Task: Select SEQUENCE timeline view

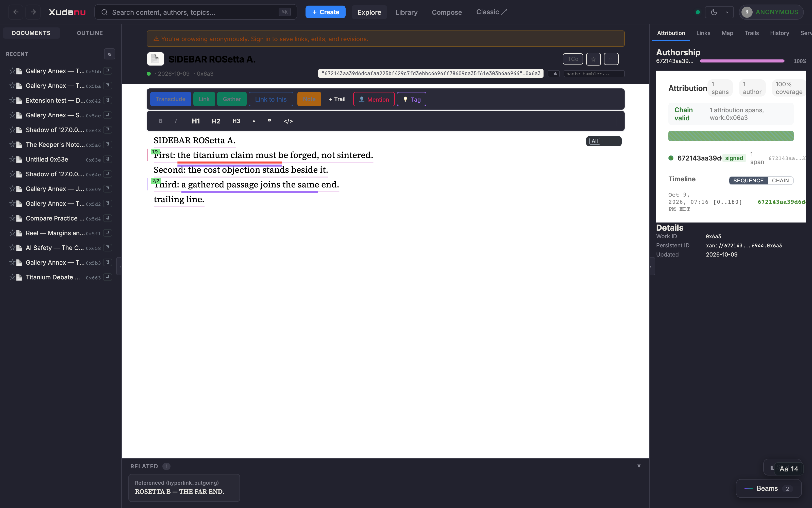Action: pyautogui.click(x=748, y=180)
